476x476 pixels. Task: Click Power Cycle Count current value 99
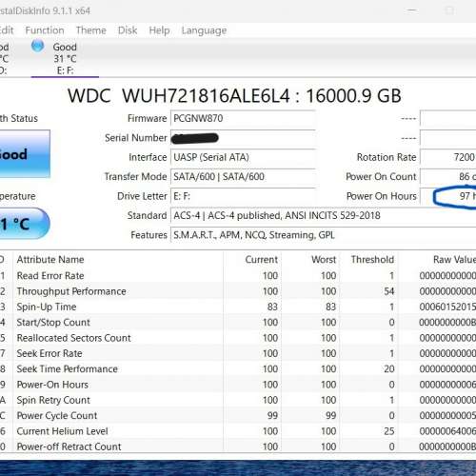pyautogui.click(x=272, y=416)
